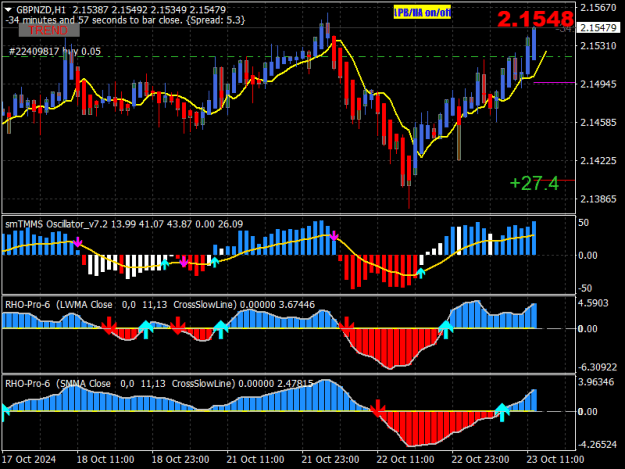Click the 2.14225 price axis label
Screen dimensions: 625x469
598,161
